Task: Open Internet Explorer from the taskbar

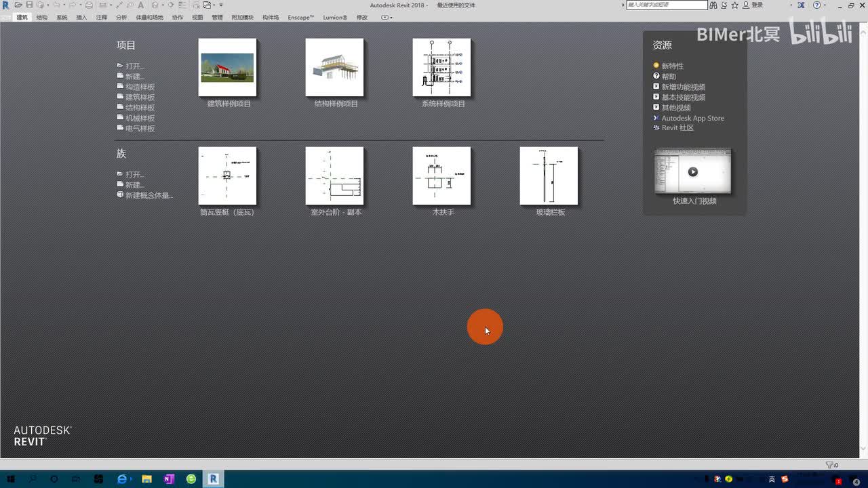Action: tap(122, 479)
